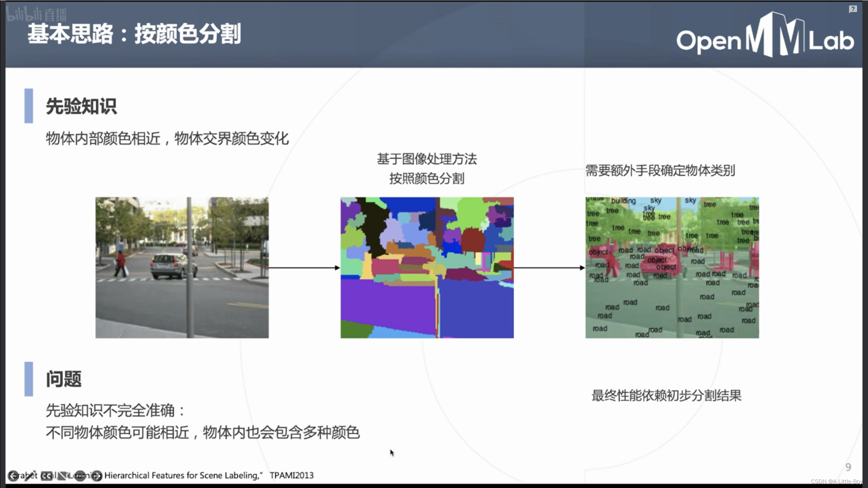Viewport: 868px width, 488px height.
Task: Click text 物体内部颜色相近,物体交界颜色变化
Action: 167,139
